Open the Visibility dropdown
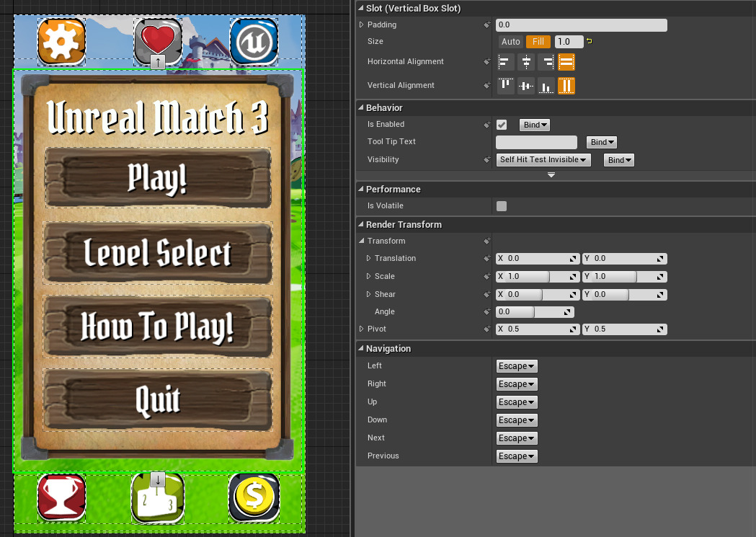Viewport: 756px width, 537px height. 544,160
